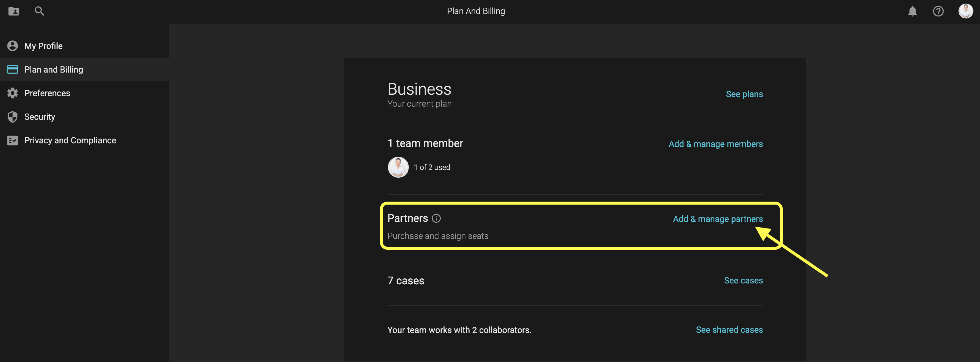
Task: Click the team member avatar photo
Action: pyautogui.click(x=398, y=167)
